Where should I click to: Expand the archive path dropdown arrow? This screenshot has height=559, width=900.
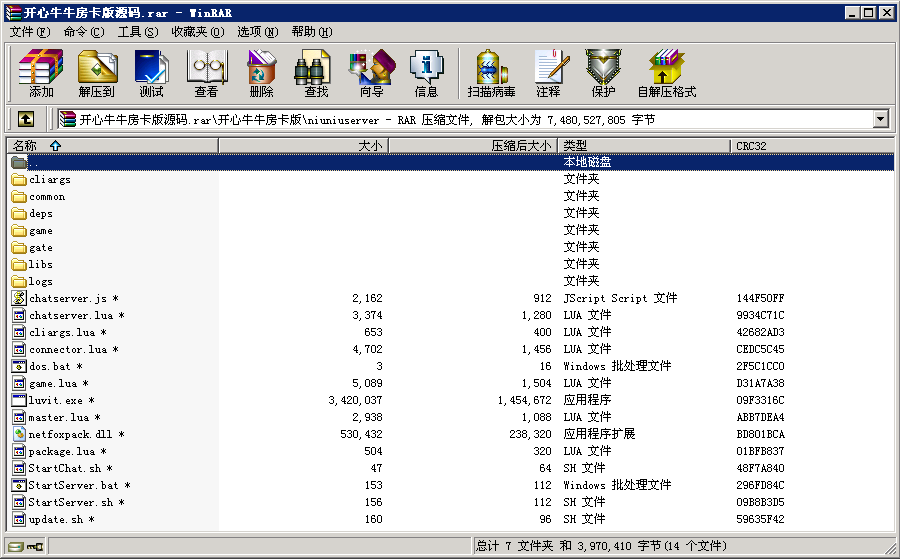point(880,119)
